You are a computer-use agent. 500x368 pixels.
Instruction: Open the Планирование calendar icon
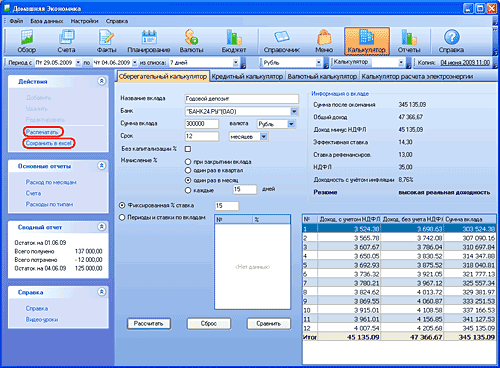coord(149,41)
